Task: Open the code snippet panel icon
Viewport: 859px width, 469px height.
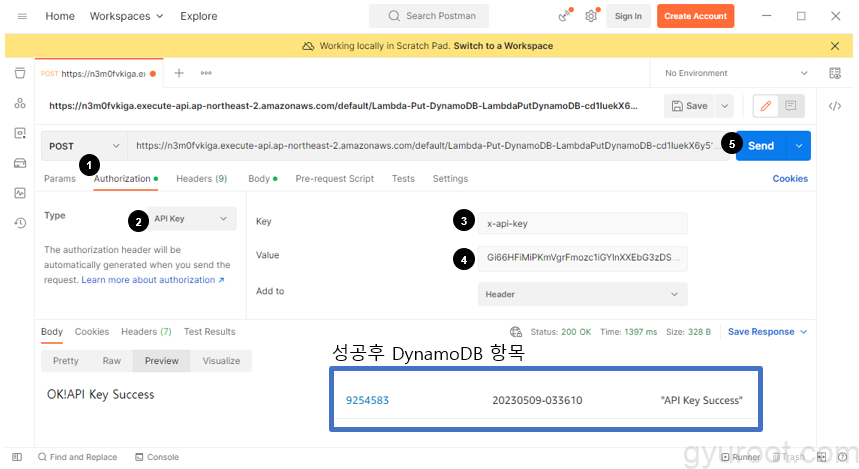Action: (835, 105)
